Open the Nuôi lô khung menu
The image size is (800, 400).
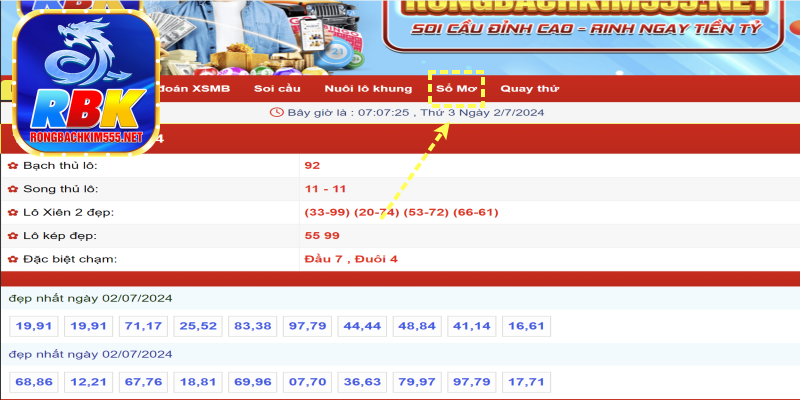tap(368, 89)
